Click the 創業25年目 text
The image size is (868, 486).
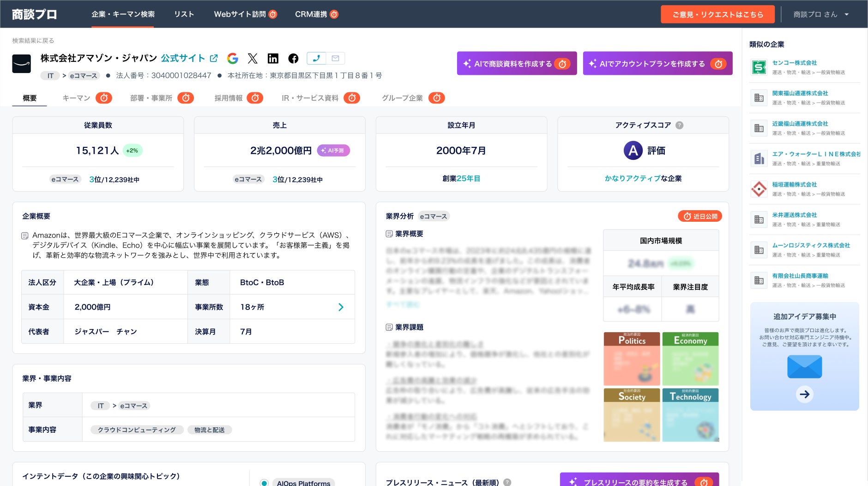(461, 178)
